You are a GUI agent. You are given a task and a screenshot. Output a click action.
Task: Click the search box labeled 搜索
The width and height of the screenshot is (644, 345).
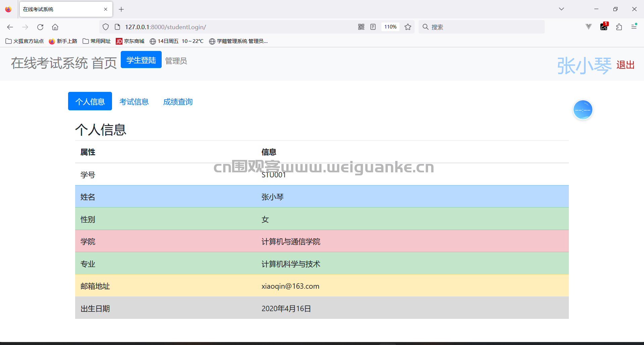pyautogui.click(x=482, y=27)
